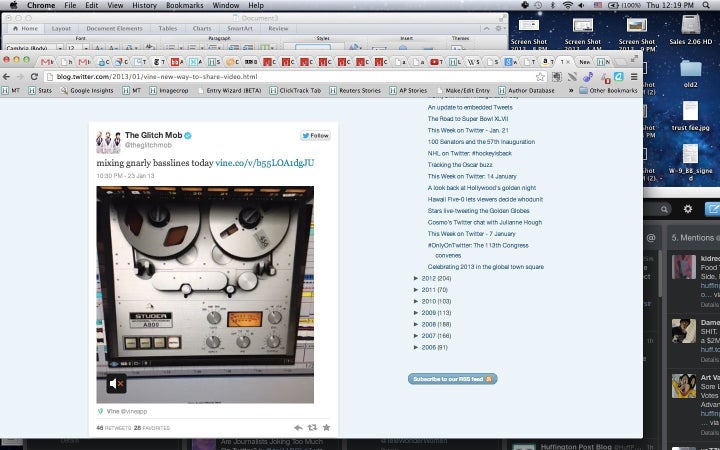This screenshot has width=720, height=450.
Task: Show hidden bookmarks via double chevron
Action: (571, 90)
